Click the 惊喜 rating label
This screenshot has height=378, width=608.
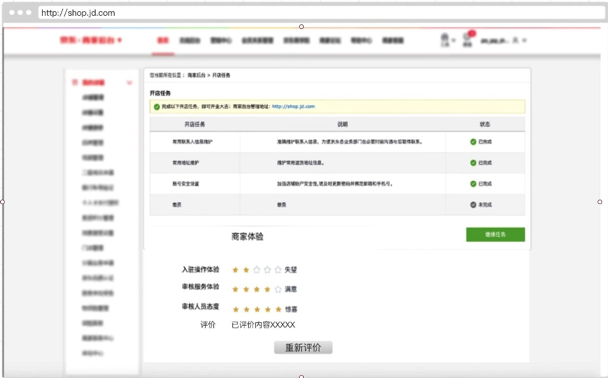click(x=291, y=309)
